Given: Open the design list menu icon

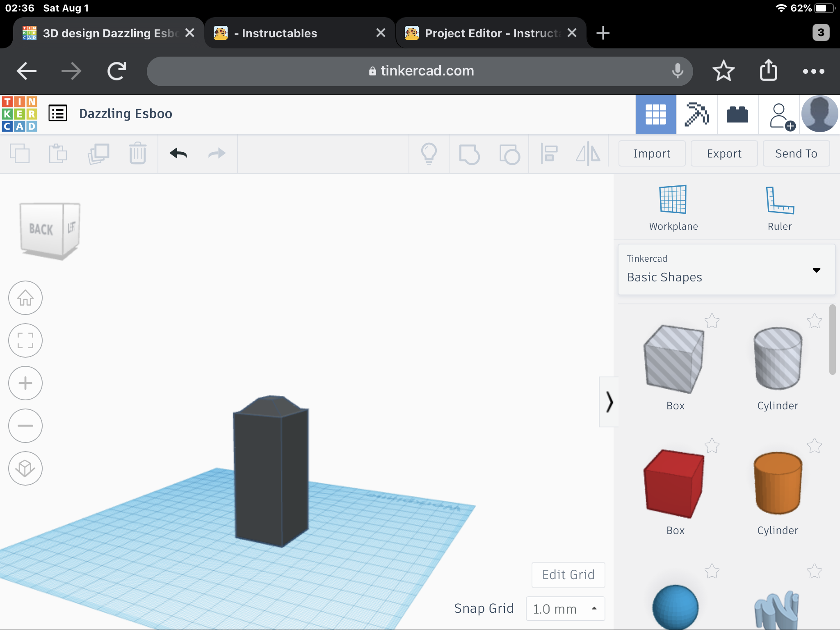Looking at the screenshot, I should [58, 113].
